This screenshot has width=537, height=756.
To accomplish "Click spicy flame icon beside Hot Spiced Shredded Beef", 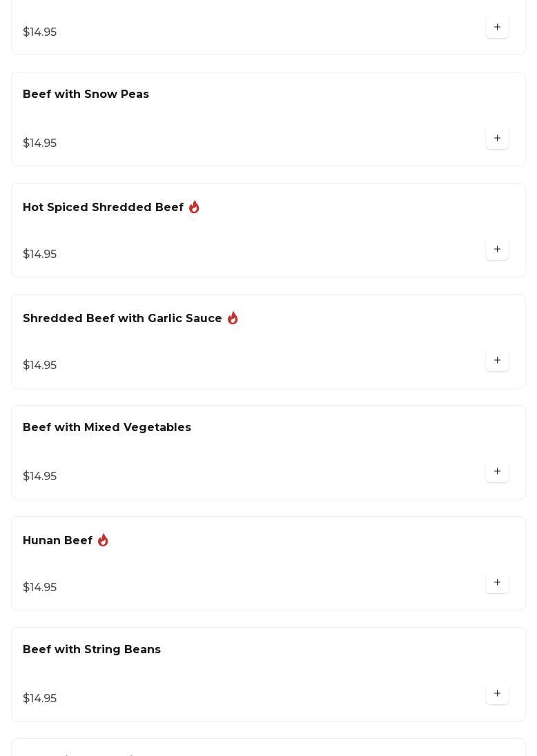I will pos(194,207).
